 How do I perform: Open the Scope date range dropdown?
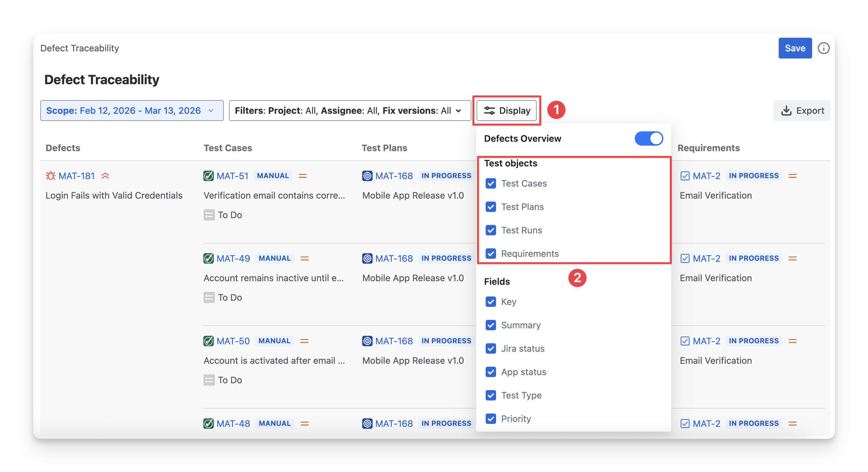[x=132, y=111]
